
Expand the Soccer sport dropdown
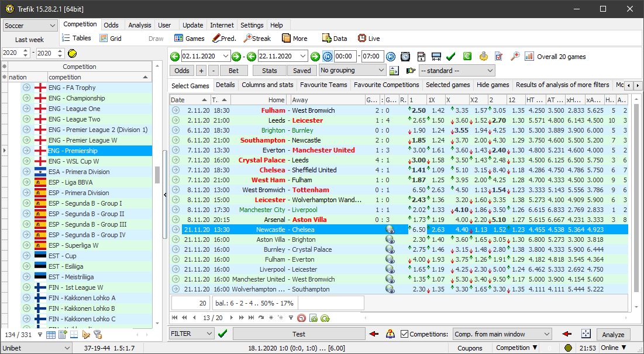coord(30,26)
